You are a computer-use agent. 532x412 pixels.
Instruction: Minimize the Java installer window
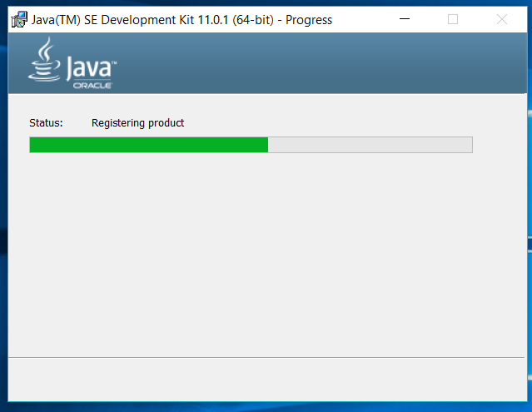pyautogui.click(x=405, y=19)
